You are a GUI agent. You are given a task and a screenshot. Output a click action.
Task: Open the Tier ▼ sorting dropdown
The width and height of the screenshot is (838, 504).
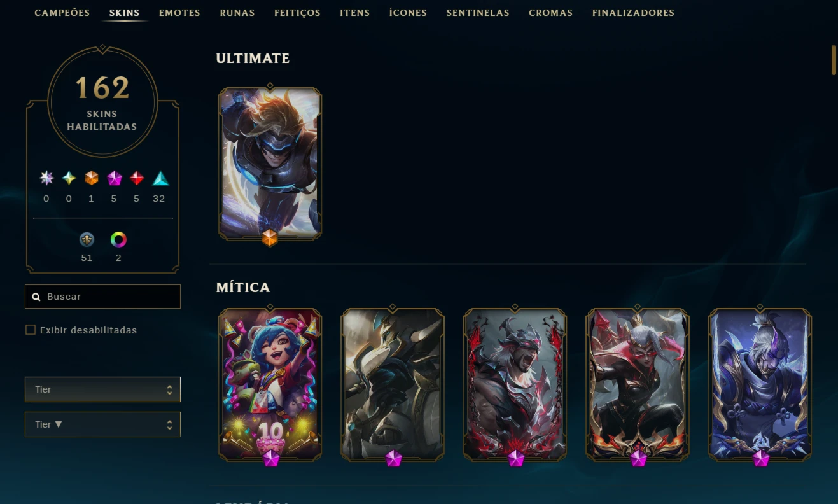(x=102, y=424)
